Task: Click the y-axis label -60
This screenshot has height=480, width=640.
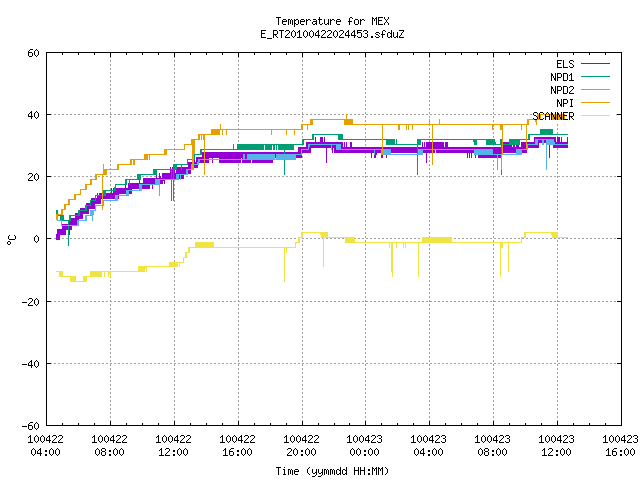Action: pos(31,426)
